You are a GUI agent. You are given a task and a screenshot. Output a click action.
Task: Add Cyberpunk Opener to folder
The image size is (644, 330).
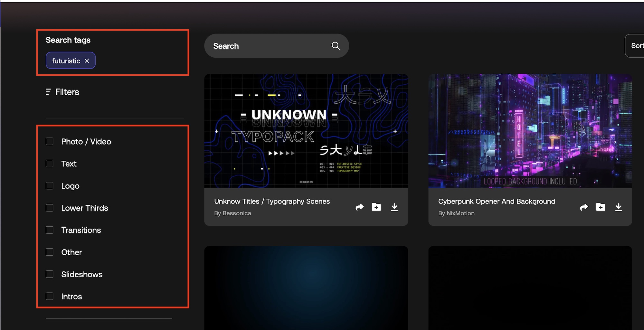601,207
